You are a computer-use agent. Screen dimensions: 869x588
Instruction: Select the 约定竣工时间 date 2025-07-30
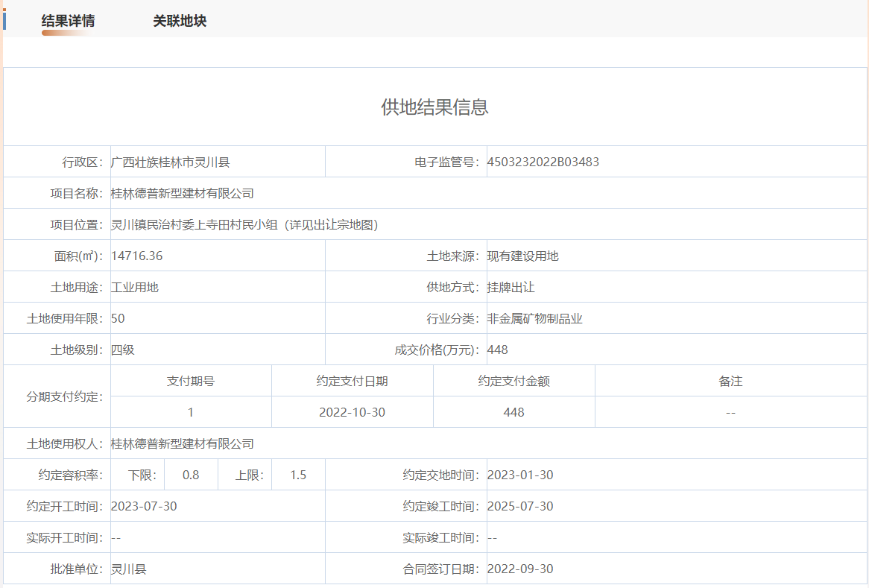point(519,507)
